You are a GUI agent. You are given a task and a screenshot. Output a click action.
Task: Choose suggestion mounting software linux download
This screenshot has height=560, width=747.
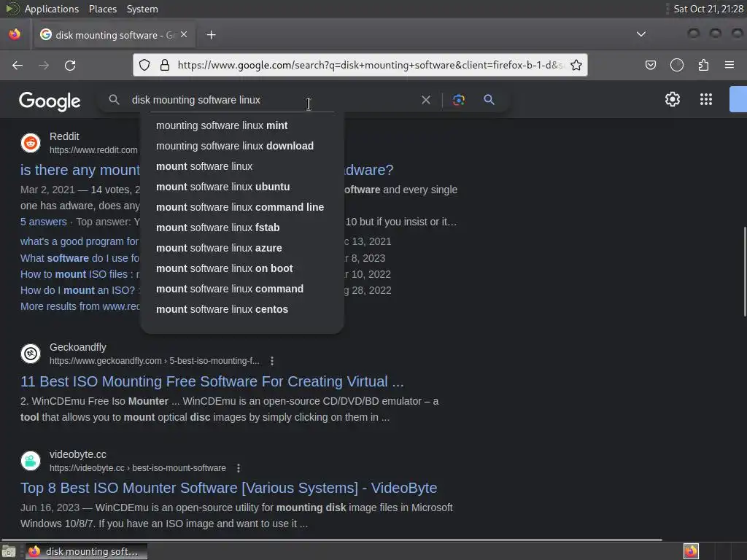[242, 146]
